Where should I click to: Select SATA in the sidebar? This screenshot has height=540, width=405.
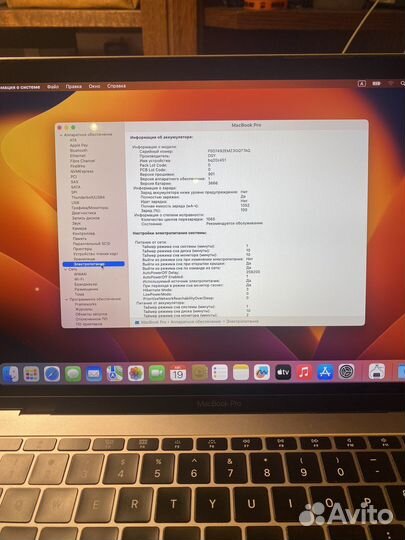point(75,187)
